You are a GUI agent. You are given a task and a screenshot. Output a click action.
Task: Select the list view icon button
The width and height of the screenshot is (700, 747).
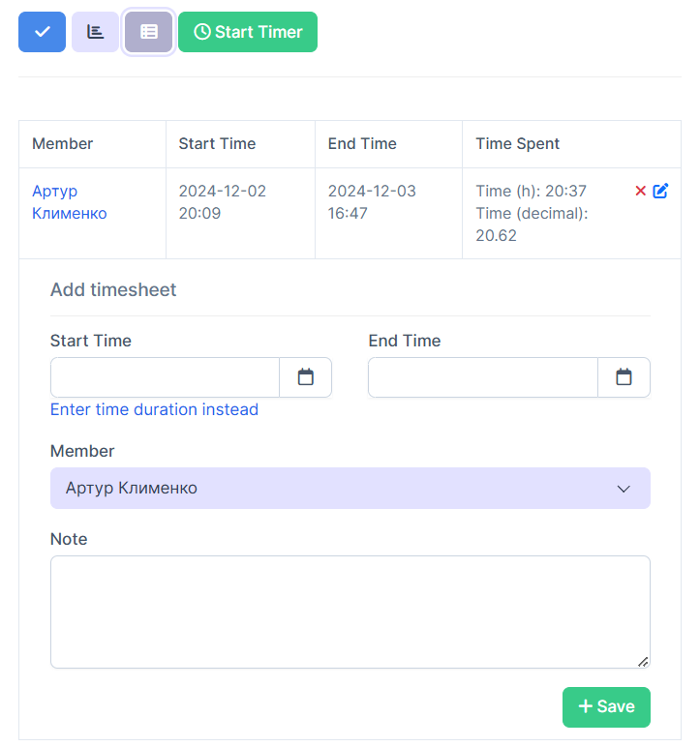[x=148, y=32]
